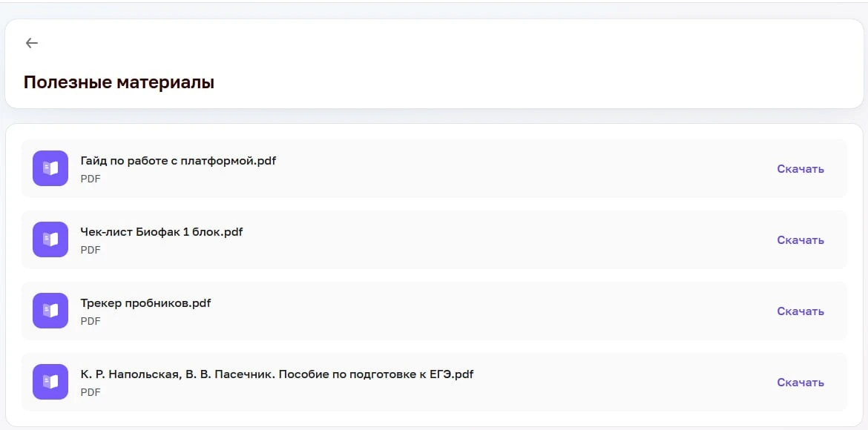Click PDF label under Пособие по подготовке к ЕГЭ

[91, 392]
